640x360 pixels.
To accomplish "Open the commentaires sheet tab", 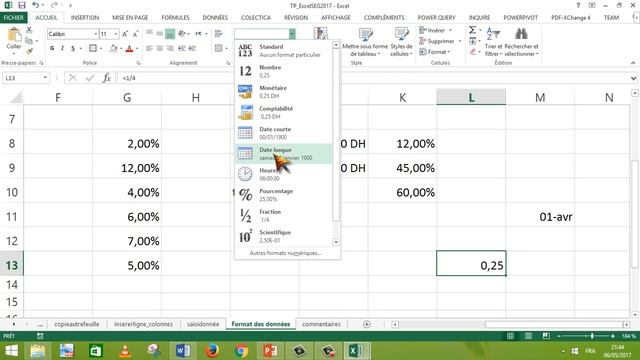I will 321,324.
